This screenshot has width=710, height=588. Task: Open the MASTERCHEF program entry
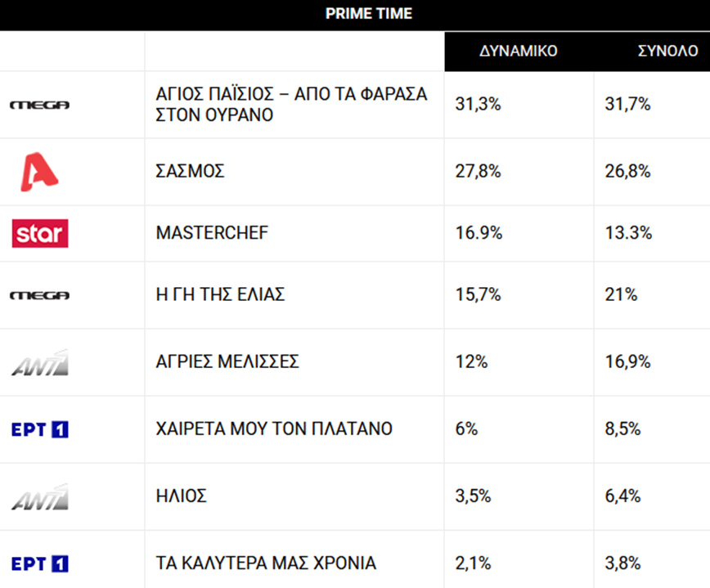coord(212,233)
